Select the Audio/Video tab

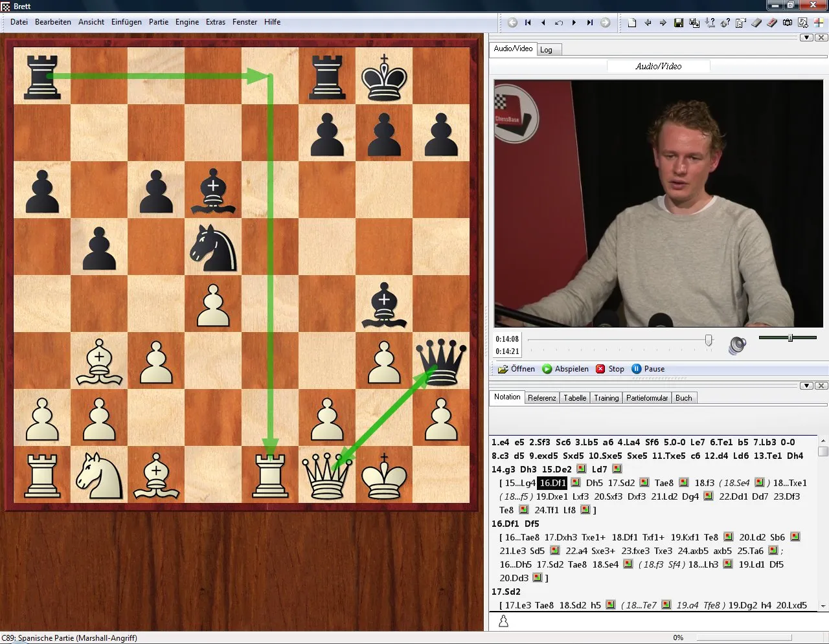pos(513,49)
